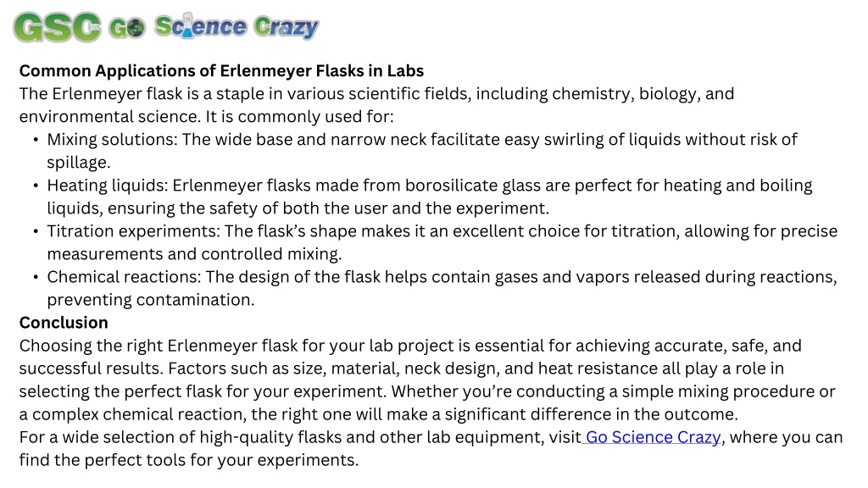Click the 'Heating liquids:' label text
Image resolution: width=868 pixels, height=488 pixels.
[x=108, y=186]
